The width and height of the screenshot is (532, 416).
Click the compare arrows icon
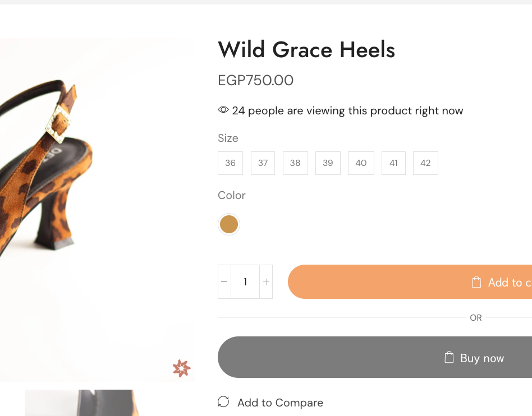[223, 402]
